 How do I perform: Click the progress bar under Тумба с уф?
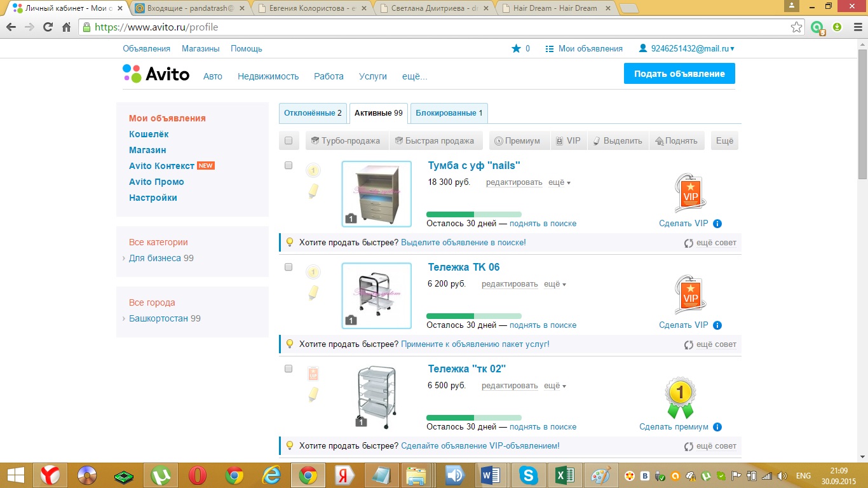(474, 215)
